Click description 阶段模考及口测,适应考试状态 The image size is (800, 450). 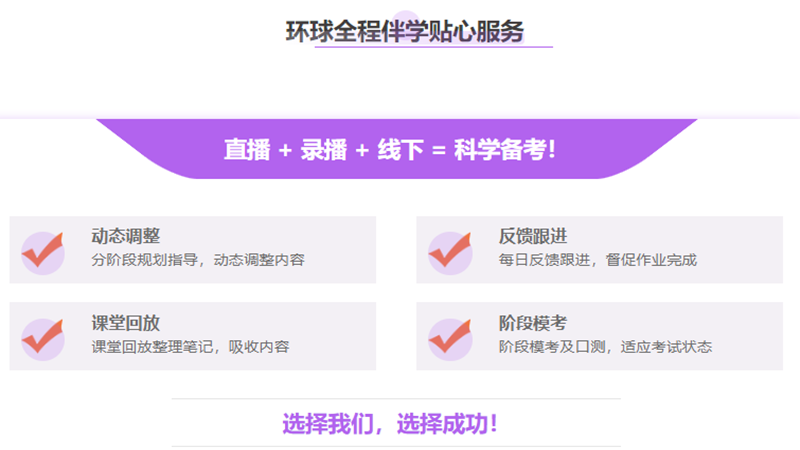coord(605,347)
